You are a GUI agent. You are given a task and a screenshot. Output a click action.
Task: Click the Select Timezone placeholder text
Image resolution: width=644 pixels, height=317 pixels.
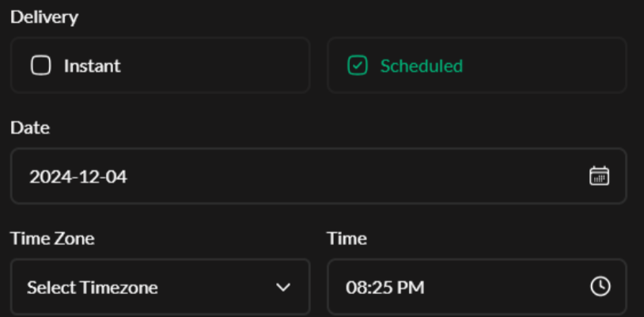pos(92,287)
